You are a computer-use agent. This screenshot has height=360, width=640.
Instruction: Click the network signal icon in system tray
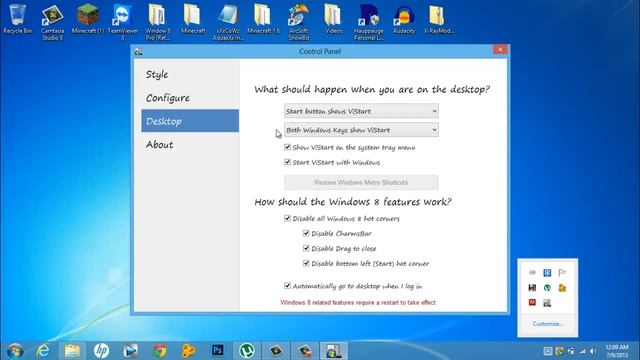[582, 351]
